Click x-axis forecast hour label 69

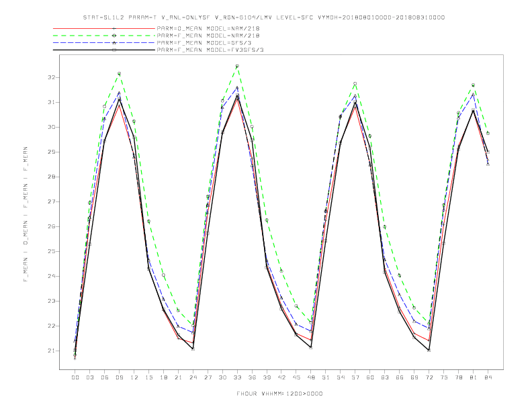click(x=414, y=377)
